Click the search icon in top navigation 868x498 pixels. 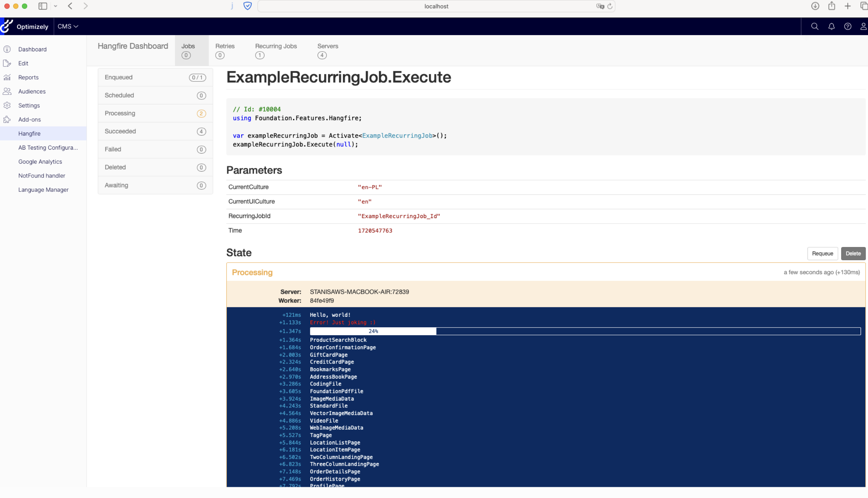point(814,26)
